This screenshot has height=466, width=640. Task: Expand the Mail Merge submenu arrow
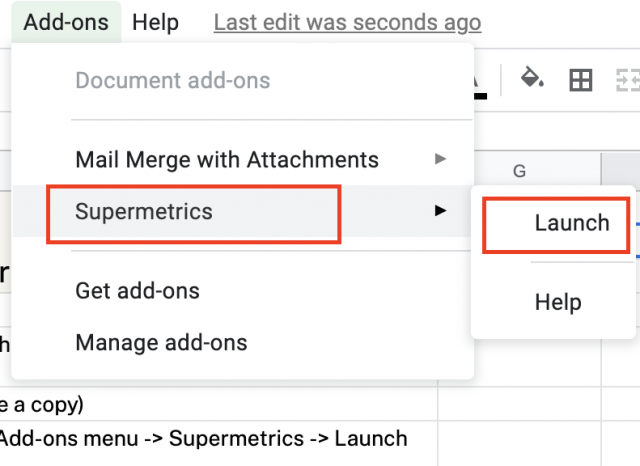[x=439, y=159]
